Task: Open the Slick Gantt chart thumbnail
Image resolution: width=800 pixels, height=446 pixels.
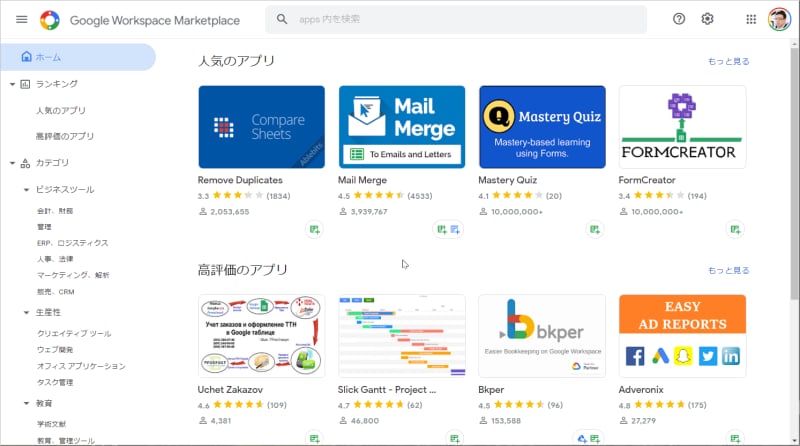Action: [x=402, y=336]
